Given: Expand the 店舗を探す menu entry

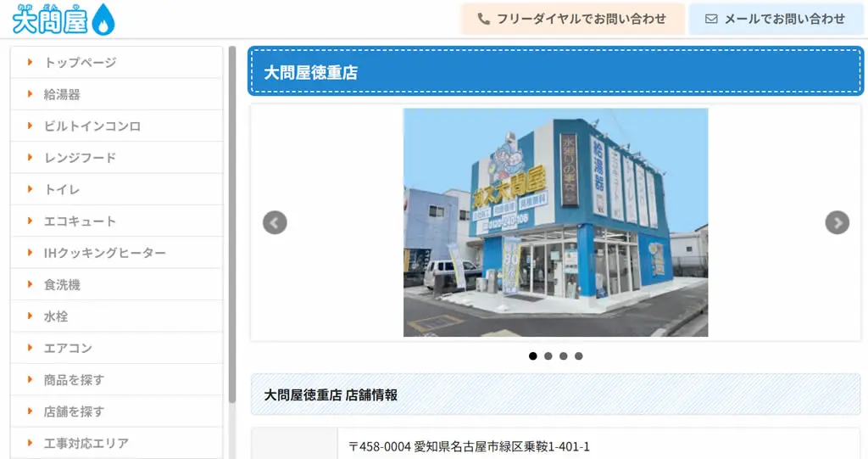Looking at the screenshot, I should point(75,411).
